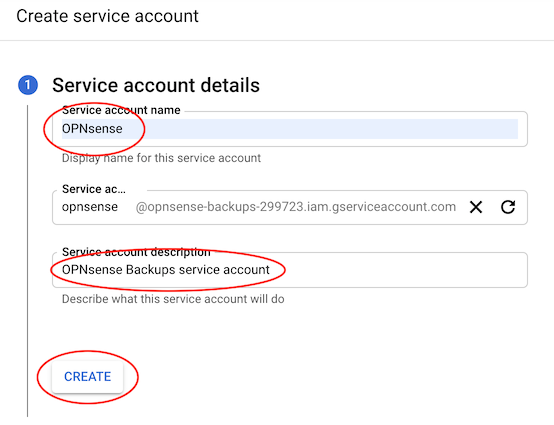Viewport: 554px width, 425px height.
Task: Clear the service account ID with X icon
Action: 476,207
